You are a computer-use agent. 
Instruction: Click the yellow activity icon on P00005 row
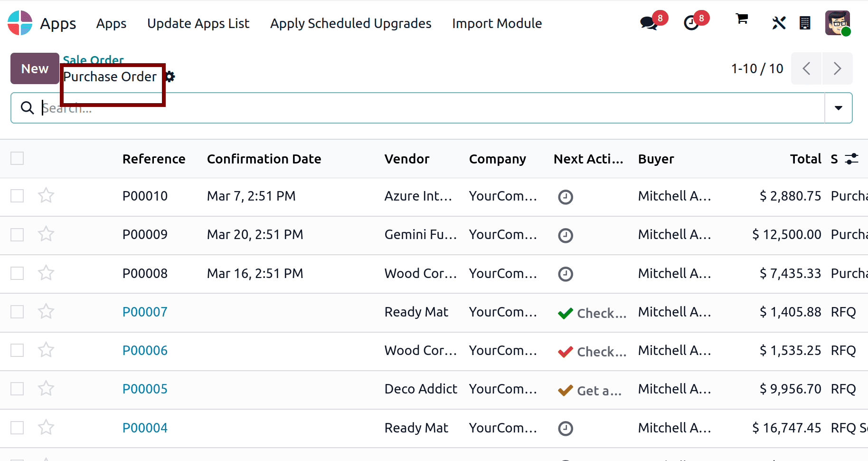(x=565, y=391)
